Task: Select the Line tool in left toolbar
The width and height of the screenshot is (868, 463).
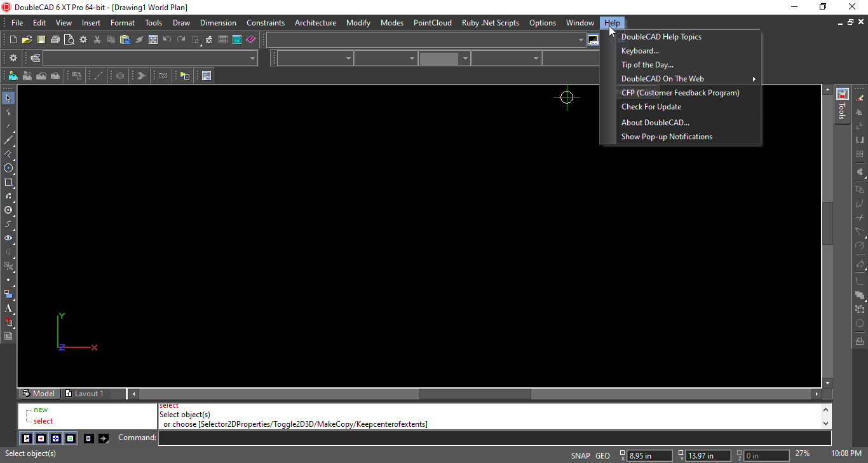Action: [x=8, y=126]
